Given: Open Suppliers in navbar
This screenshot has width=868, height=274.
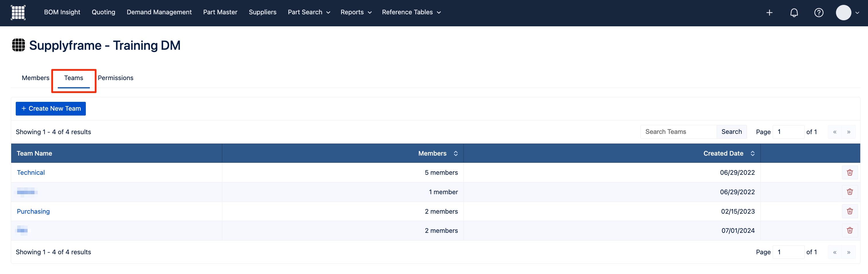Looking at the screenshot, I should pyautogui.click(x=263, y=12).
